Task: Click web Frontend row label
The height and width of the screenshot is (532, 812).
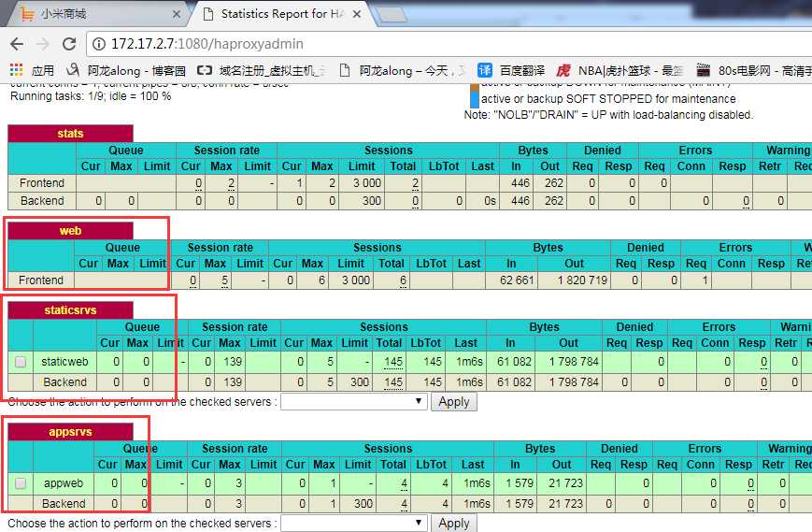Action: coord(41,280)
